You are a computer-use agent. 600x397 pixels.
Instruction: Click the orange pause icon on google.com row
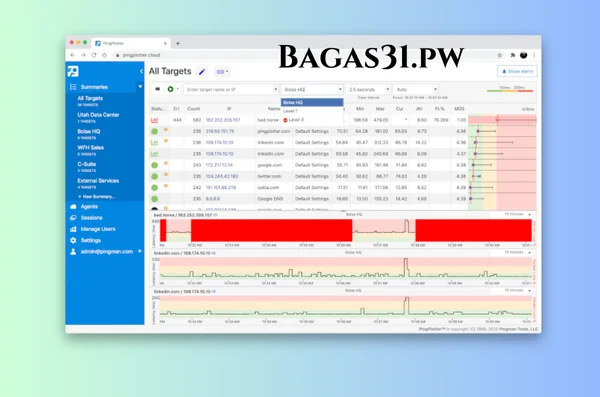click(166, 163)
